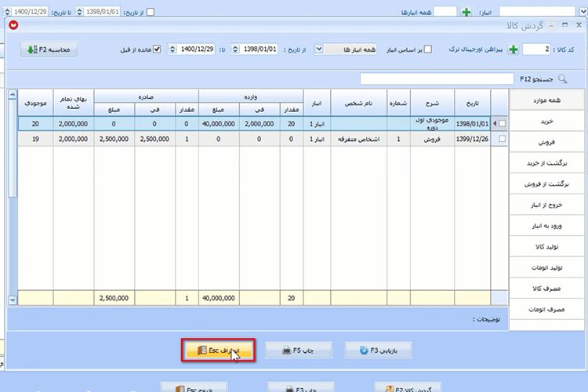
Task: Click cell اشخاص متفرقه
Action: pos(359,140)
